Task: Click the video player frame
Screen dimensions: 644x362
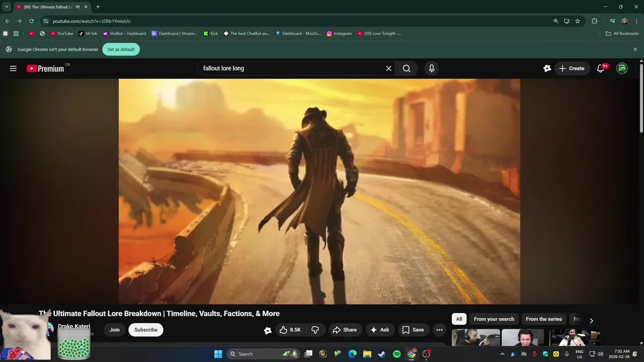Action: tap(319, 191)
